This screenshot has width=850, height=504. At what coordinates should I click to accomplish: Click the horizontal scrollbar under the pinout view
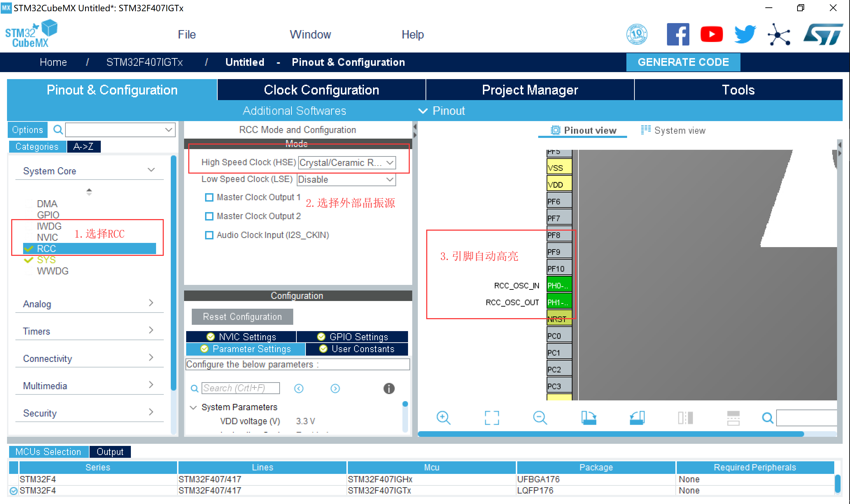(610, 434)
